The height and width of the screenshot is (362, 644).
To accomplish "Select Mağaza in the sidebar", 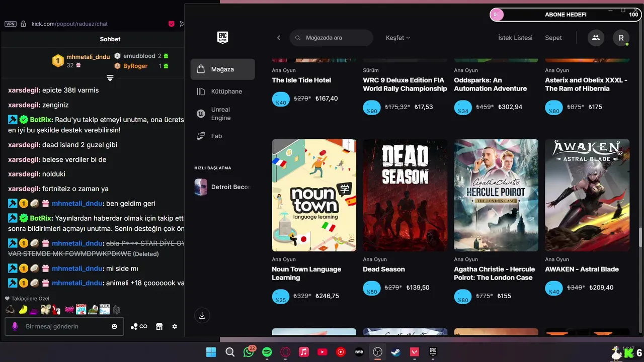I will 222,69.
